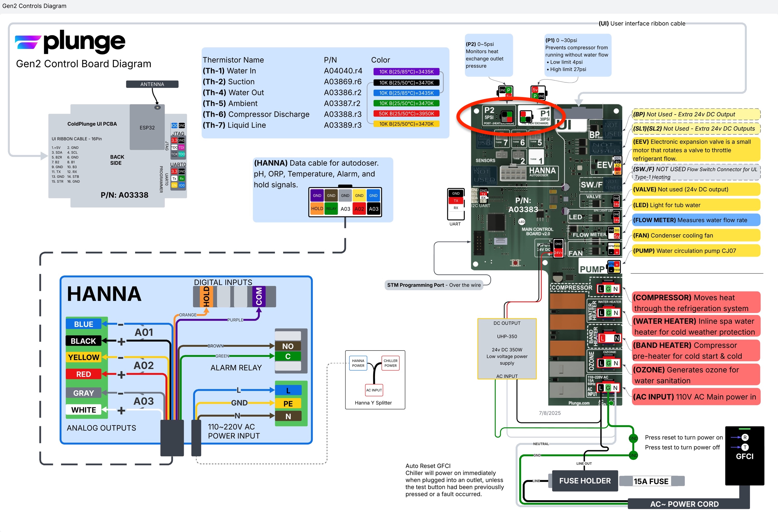This screenshot has height=532, width=778.
Task: Select the green C alarm relay terminal
Action: point(288,356)
